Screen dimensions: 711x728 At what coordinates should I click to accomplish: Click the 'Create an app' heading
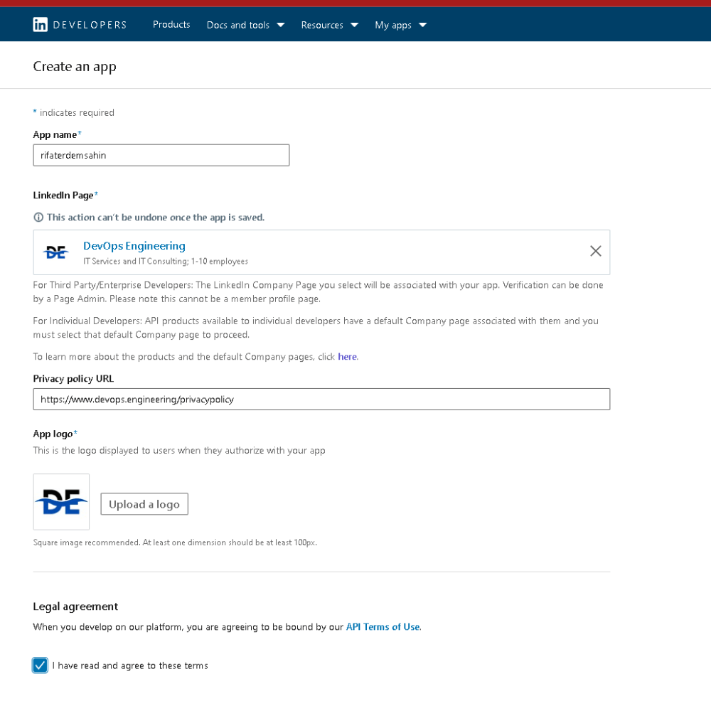click(75, 67)
